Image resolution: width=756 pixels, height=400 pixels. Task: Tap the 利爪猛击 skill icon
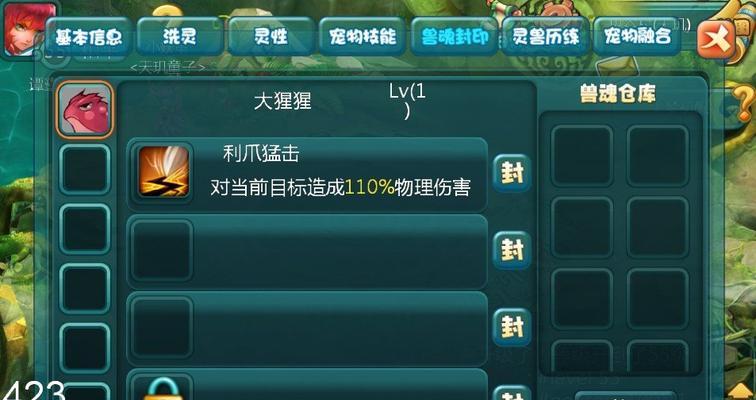tap(163, 172)
